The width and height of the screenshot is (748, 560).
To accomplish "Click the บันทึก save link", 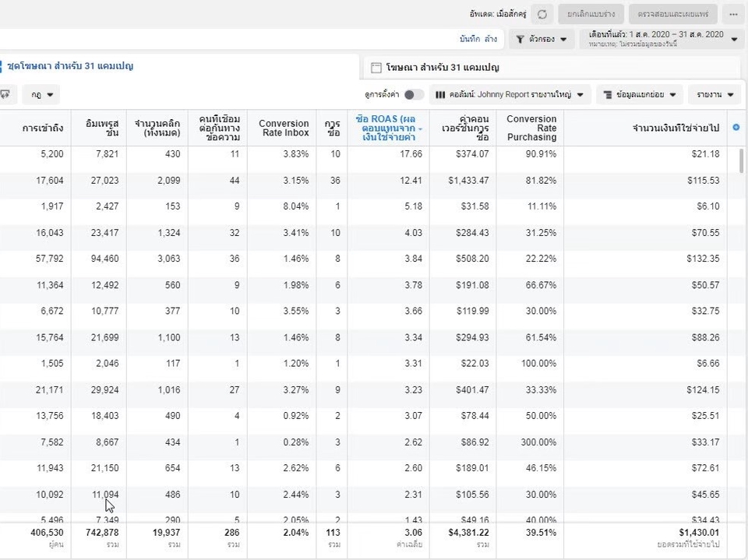I will 470,38.
